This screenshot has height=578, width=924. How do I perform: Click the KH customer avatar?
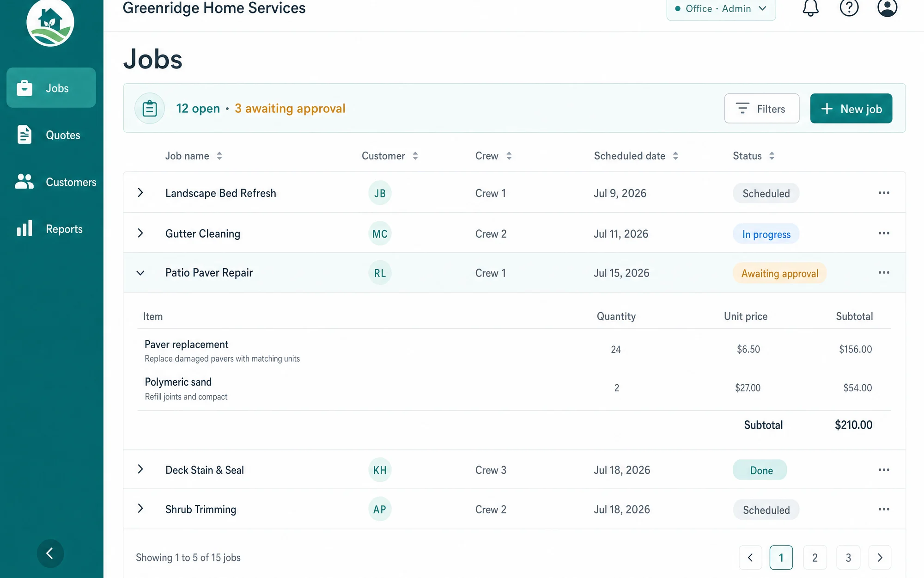tap(380, 470)
